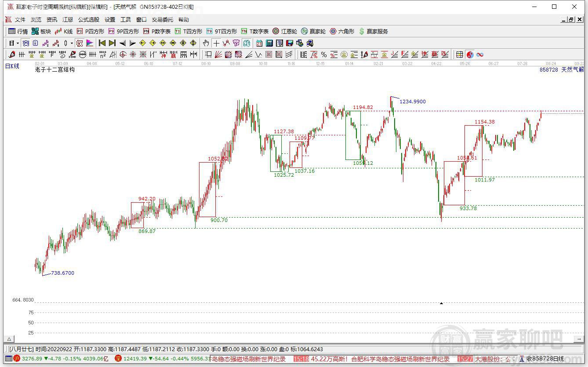The width and height of the screenshot is (588, 367).
Task: Click the 收858728日线 status item
Action: tap(545, 359)
